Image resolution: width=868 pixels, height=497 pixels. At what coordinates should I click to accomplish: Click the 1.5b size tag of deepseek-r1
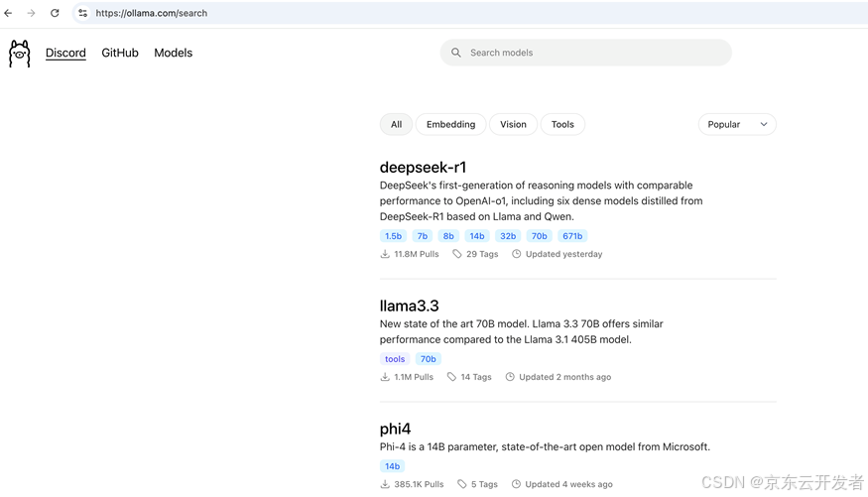(x=394, y=236)
